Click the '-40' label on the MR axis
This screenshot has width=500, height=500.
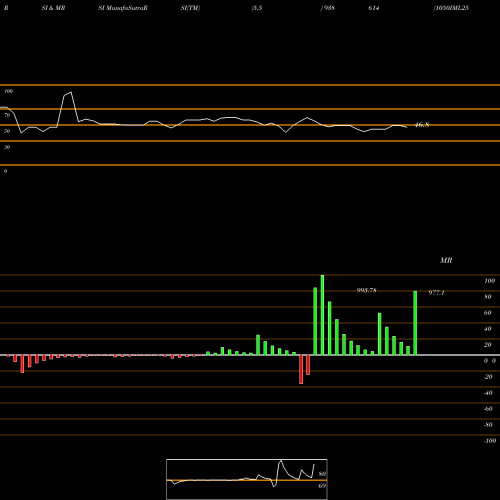coord(488,393)
